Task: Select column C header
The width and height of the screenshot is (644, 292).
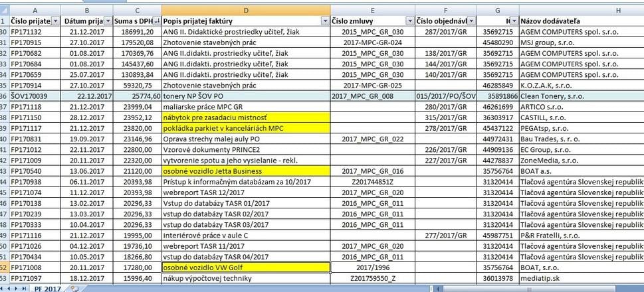Action: click(x=137, y=10)
